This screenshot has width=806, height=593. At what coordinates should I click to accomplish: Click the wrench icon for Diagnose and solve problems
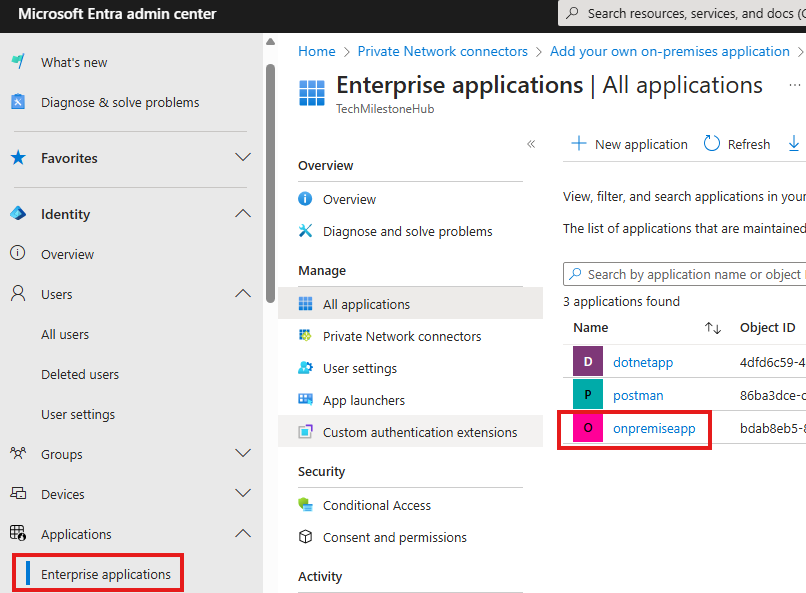pos(305,231)
